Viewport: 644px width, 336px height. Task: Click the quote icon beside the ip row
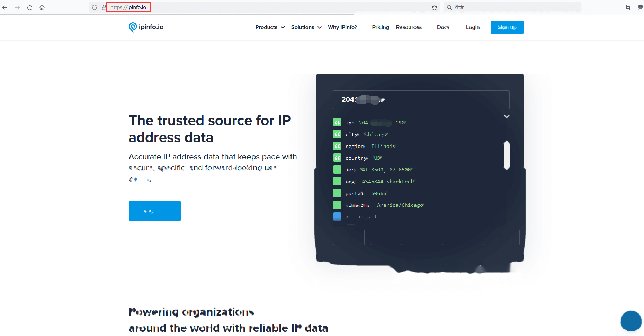337,122
